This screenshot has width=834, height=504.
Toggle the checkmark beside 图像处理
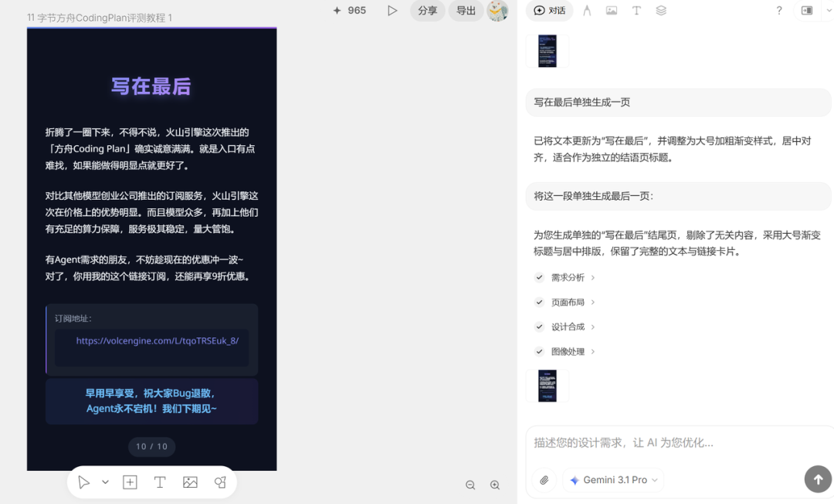coord(539,351)
